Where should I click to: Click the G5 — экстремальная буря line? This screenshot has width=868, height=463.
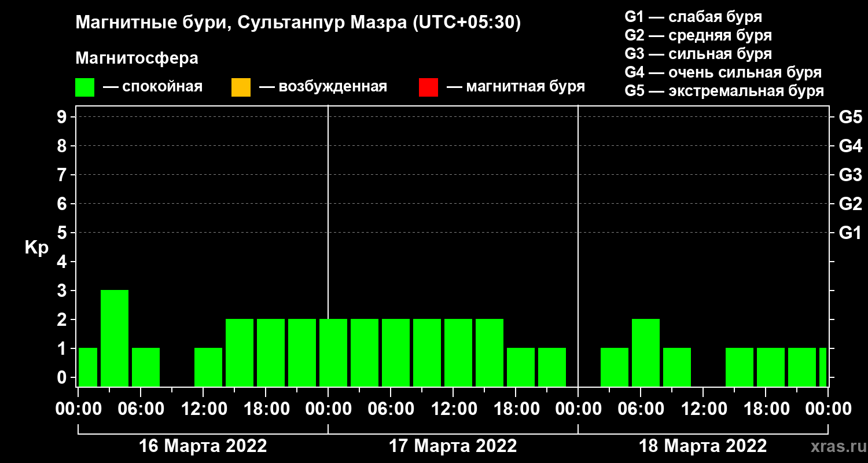click(x=724, y=91)
